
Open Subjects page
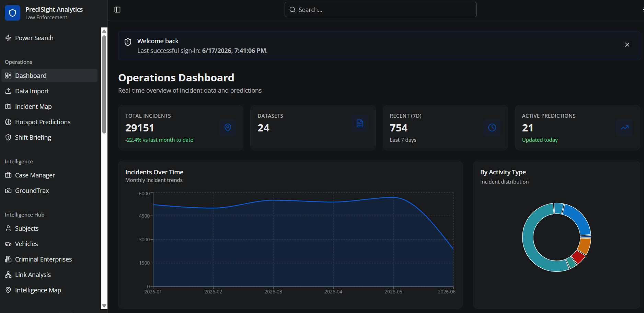click(x=49, y=228)
